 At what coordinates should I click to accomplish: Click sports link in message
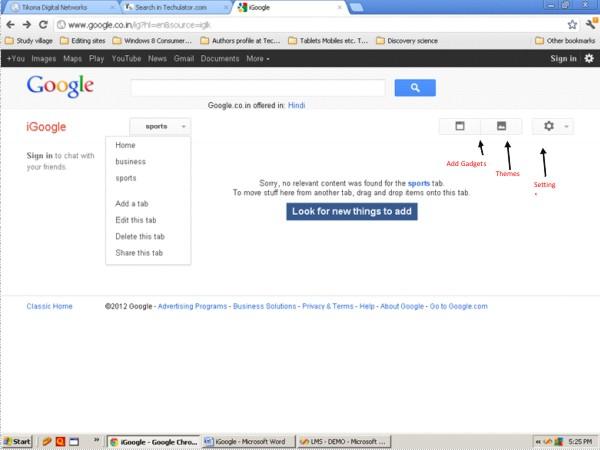[419, 183]
